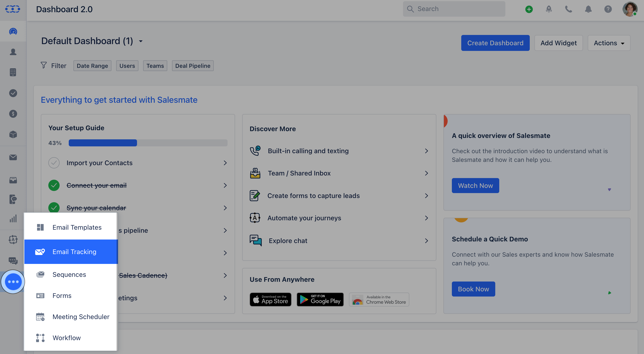Open Reports bar chart icon in sidebar
The height and width of the screenshot is (354, 644).
[13, 218]
